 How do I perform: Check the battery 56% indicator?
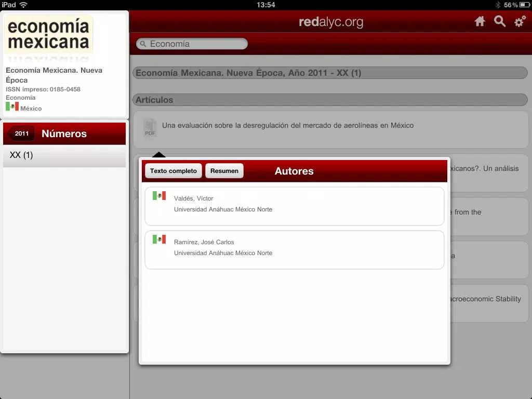[516, 5]
